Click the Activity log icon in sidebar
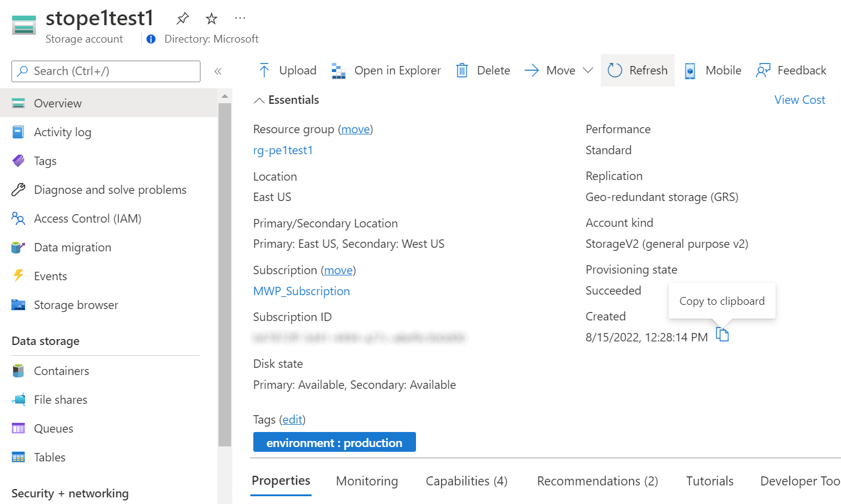The image size is (841, 504). point(18,132)
